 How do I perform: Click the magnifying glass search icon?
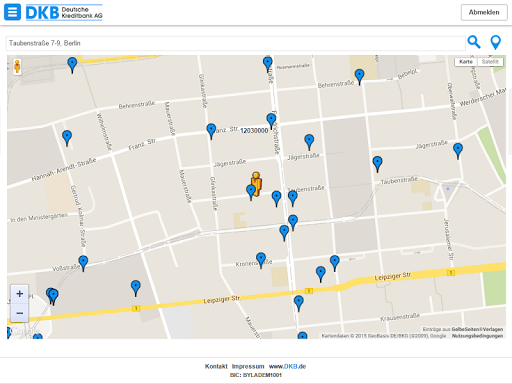(474, 42)
